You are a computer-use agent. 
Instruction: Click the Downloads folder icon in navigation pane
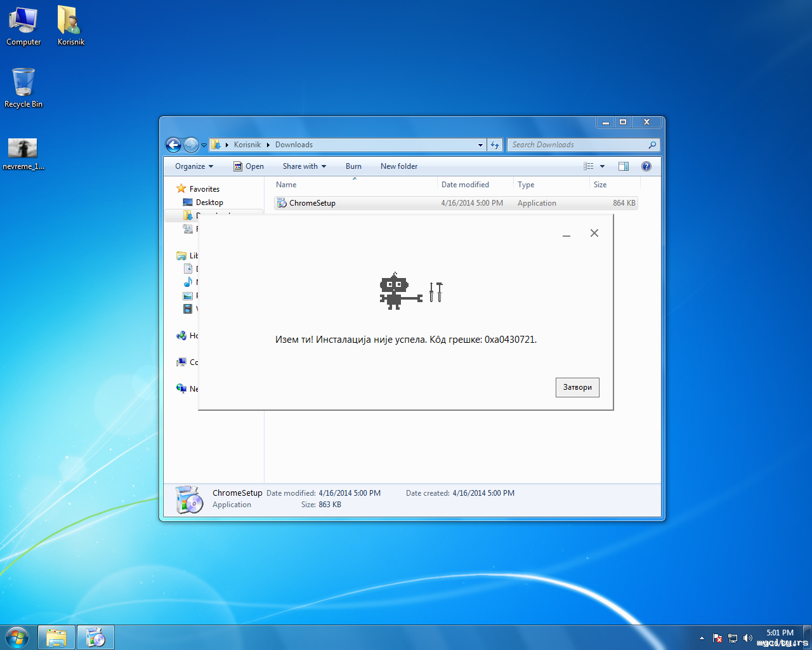tap(188, 216)
